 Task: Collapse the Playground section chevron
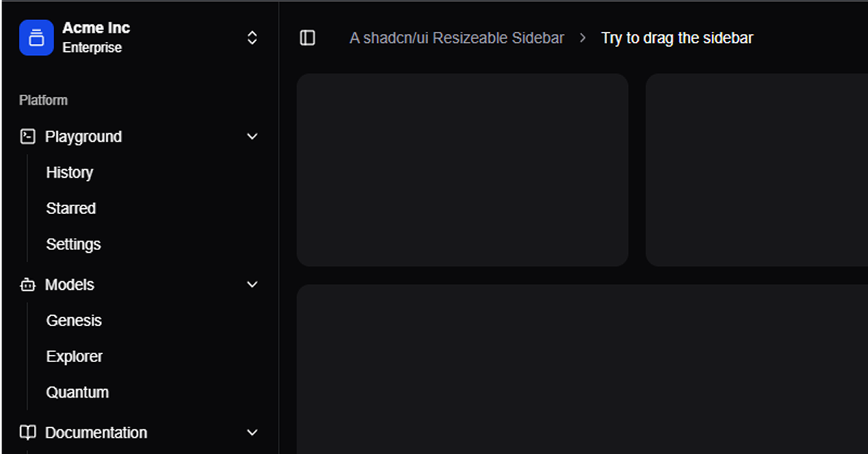pyautogui.click(x=252, y=136)
